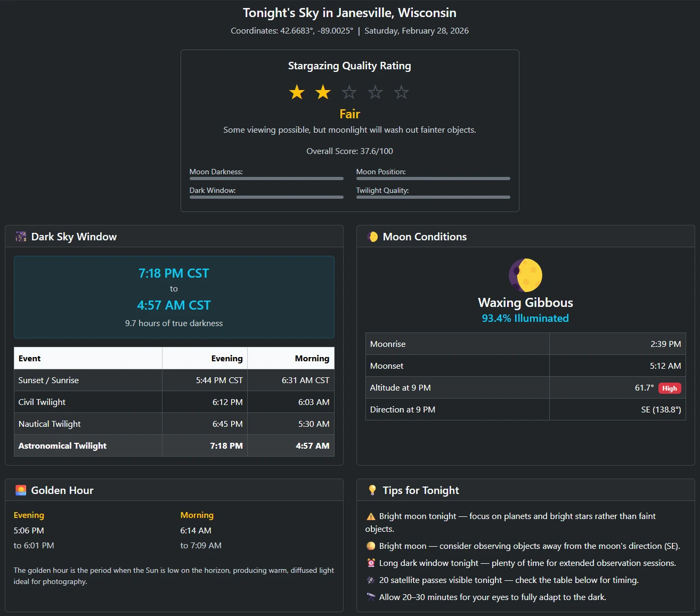Click the alarm clock icon in tips

[371, 563]
